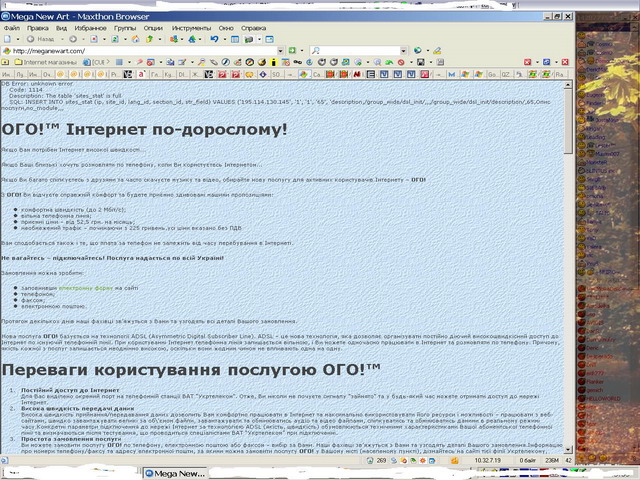Click the 'ОГО! Інтернет по-дорослому!' heading

coord(144,130)
